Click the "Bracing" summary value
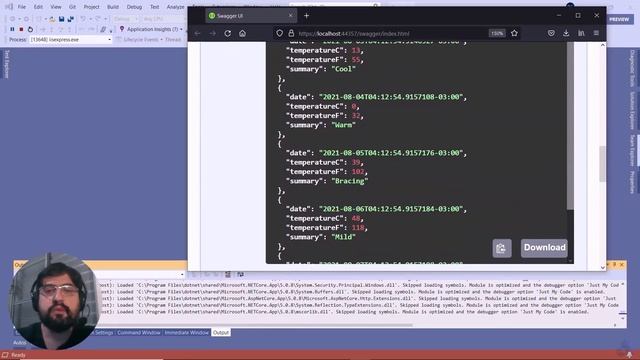The height and width of the screenshot is (360, 640). [x=349, y=181]
